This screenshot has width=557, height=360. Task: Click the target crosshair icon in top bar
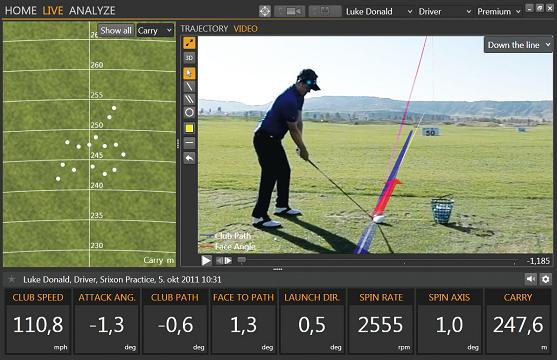265,11
